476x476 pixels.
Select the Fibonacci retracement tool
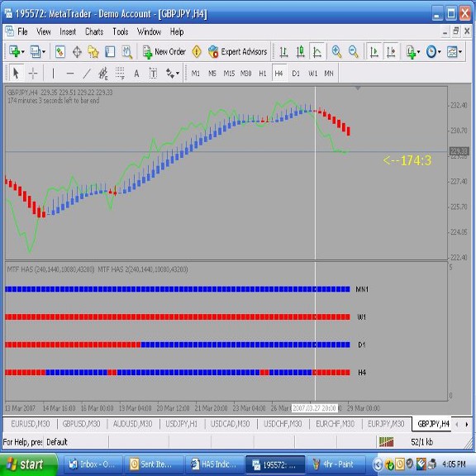(x=120, y=74)
